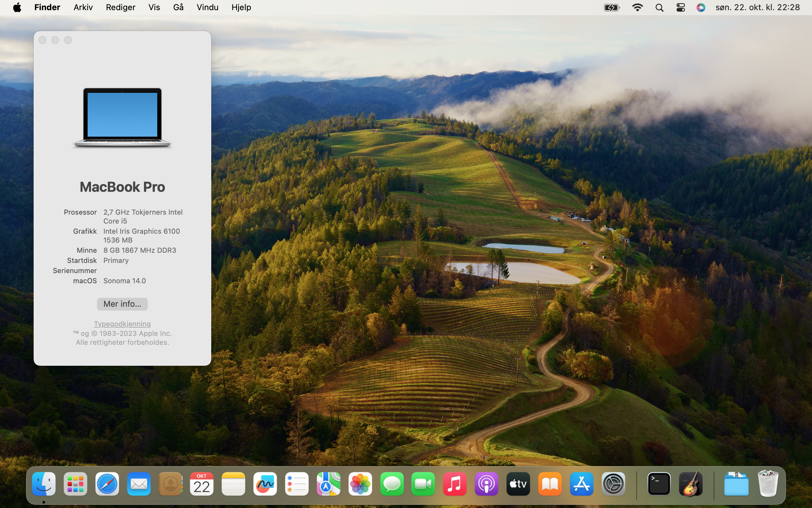Image resolution: width=812 pixels, height=508 pixels.
Task: Launch Terminal from the Dock
Action: (x=659, y=484)
